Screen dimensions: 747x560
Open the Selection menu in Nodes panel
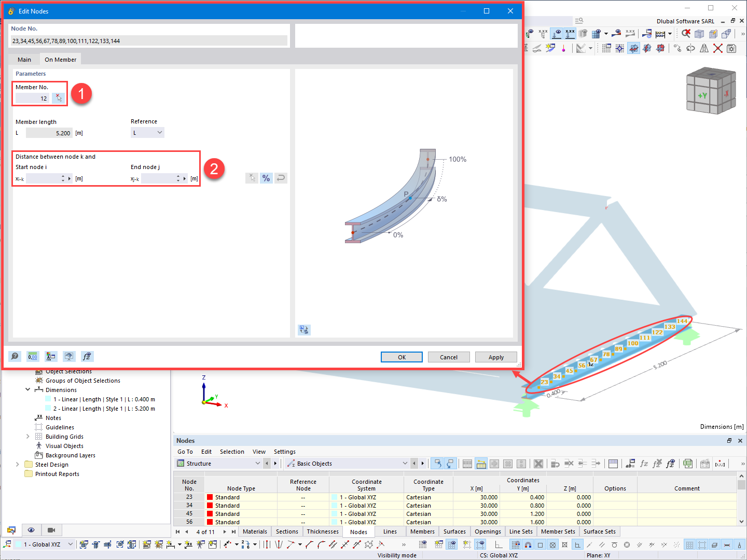coord(232,452)
